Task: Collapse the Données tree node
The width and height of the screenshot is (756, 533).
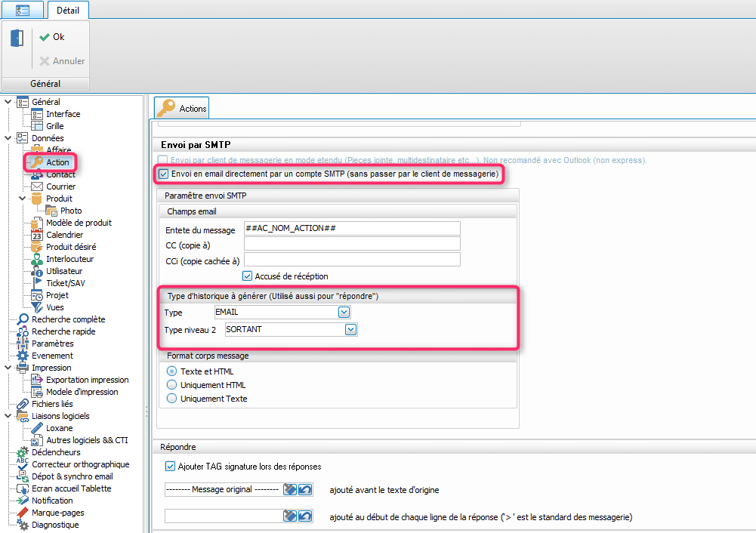Action: (8, 138)
